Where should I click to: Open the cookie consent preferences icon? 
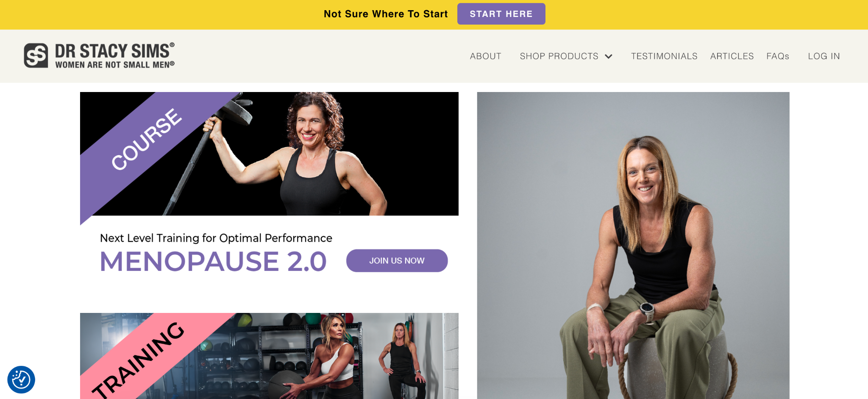coord(21,379)
